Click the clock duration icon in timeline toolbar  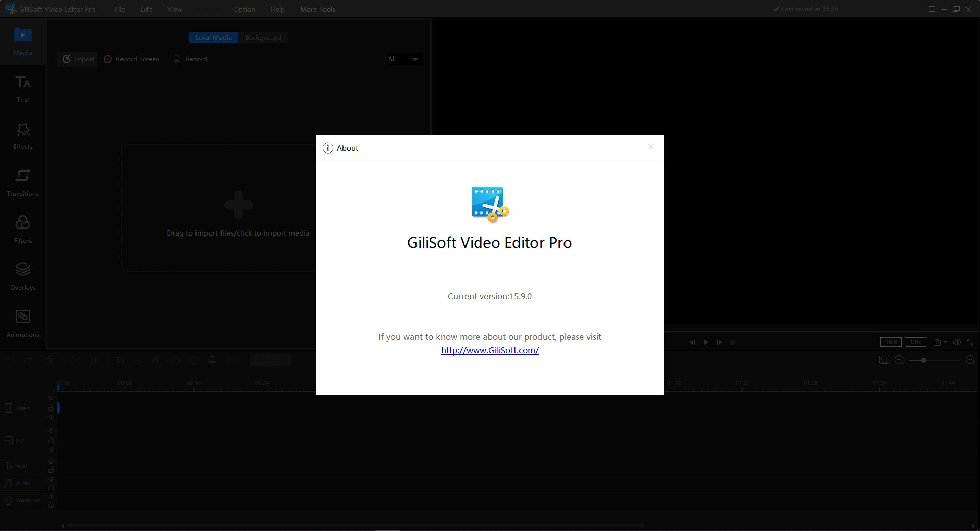pyautogui.click(x=193, y=360)
